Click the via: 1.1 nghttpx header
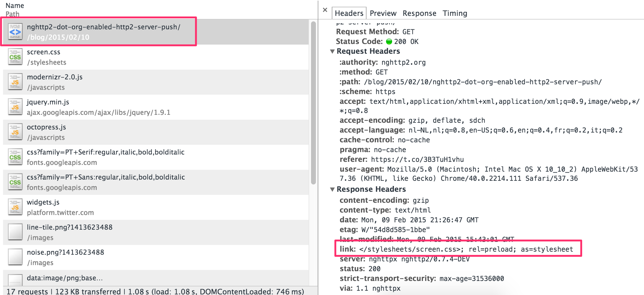This screenshot has width=644, height=295. coord(370,288)
